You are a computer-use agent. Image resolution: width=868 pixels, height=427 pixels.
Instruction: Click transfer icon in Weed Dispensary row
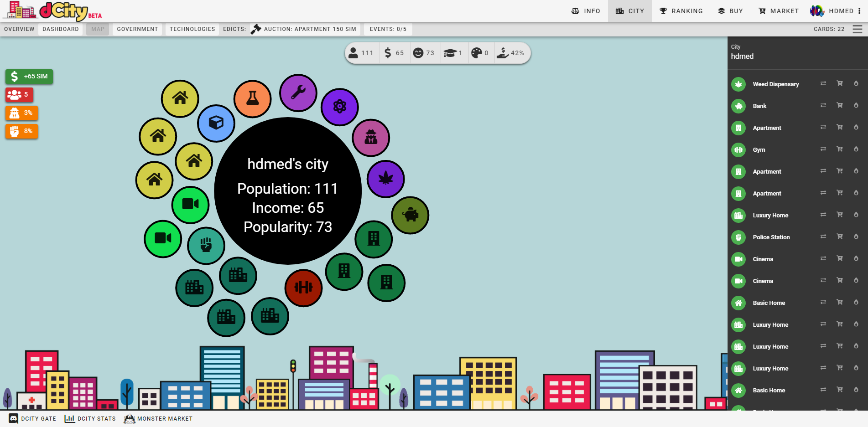click(823, 83)
